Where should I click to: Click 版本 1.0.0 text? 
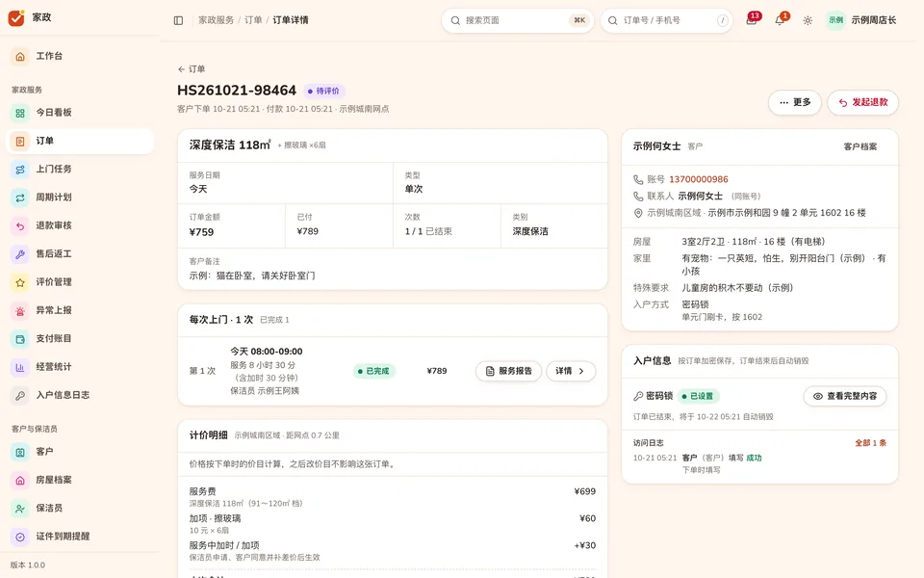[x=28, y=565]
